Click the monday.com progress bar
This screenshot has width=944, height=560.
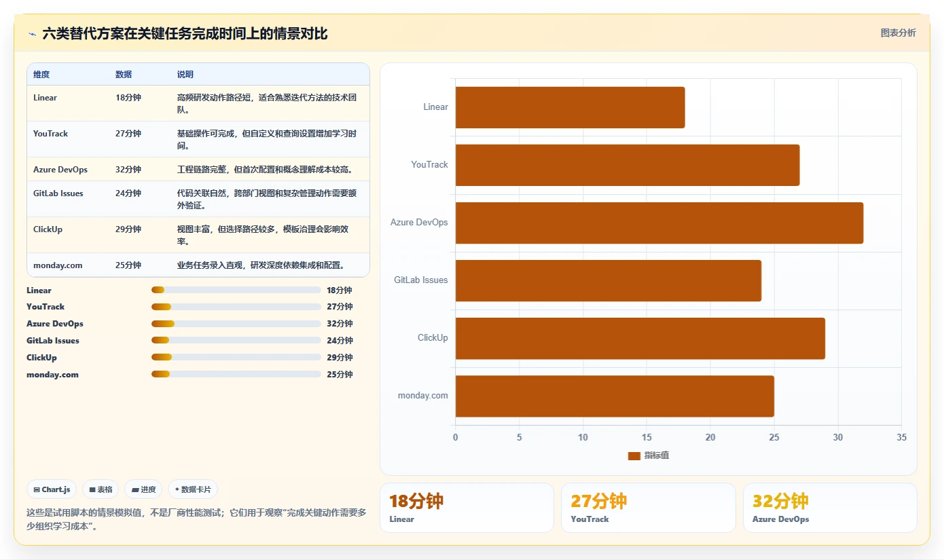(236, 375)
